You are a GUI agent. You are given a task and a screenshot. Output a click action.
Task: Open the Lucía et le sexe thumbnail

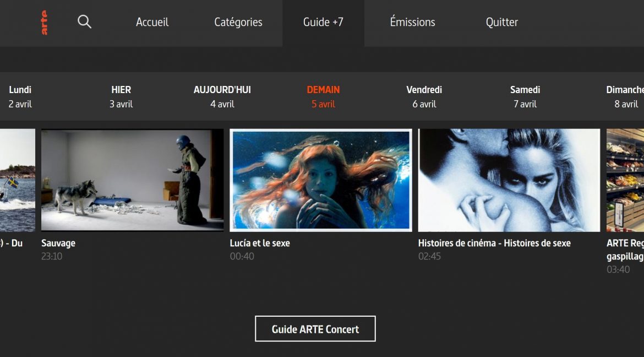[x=321, y=180]
